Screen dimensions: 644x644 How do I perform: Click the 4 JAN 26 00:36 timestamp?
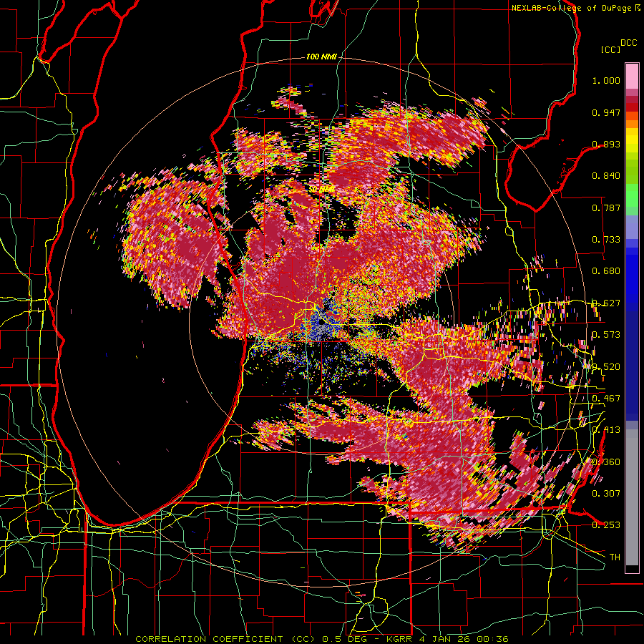[x=464, y=639]
